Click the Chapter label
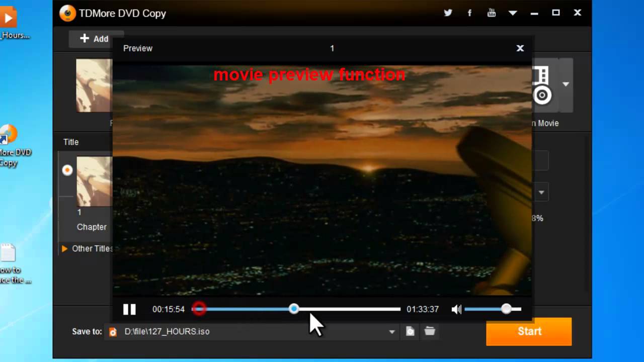Screen dimensions: 644x362 (x=92, y=227)
